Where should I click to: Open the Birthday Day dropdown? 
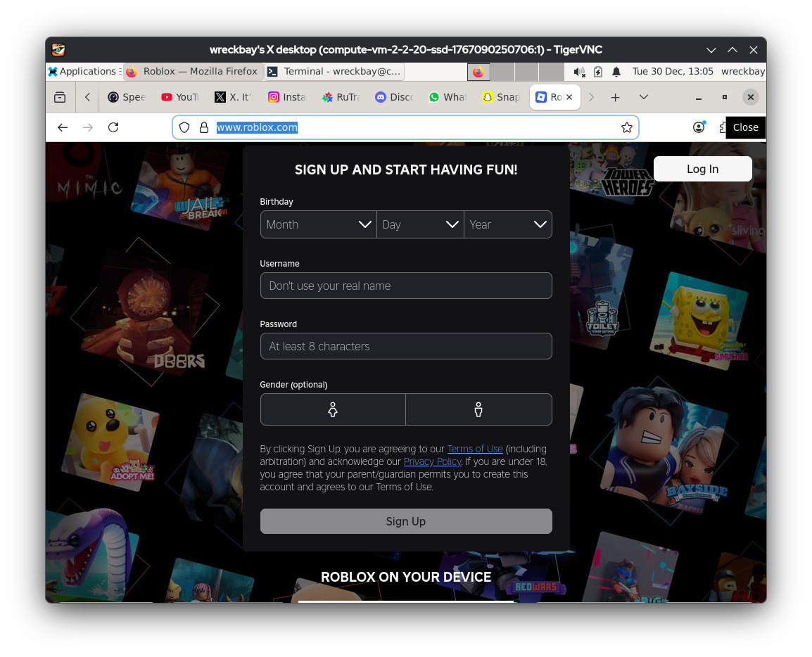tap(420, 224)
